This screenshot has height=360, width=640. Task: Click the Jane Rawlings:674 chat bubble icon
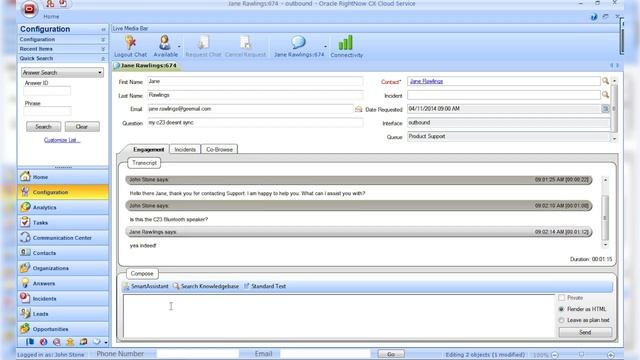(x=298, y=42)
